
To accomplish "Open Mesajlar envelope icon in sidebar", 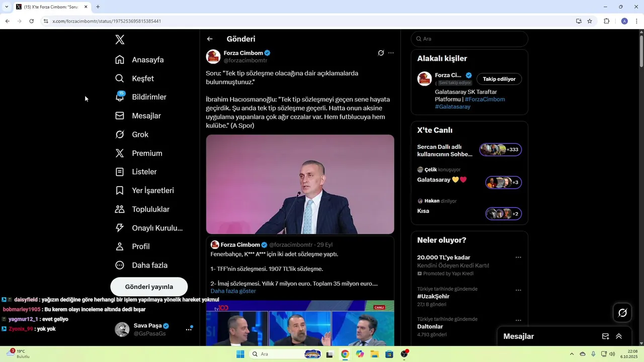I will [120, 116].
